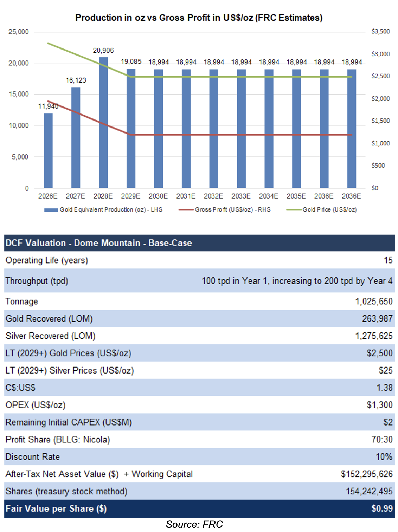Click the $3,500 right axis label
This screenshot has height=532, width=398.
pos(380,32)
